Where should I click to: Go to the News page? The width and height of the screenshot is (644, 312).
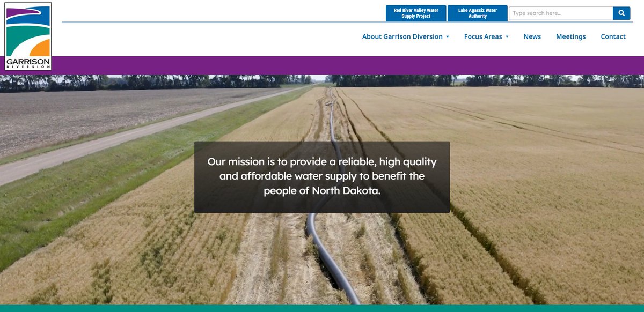(532, 36)
